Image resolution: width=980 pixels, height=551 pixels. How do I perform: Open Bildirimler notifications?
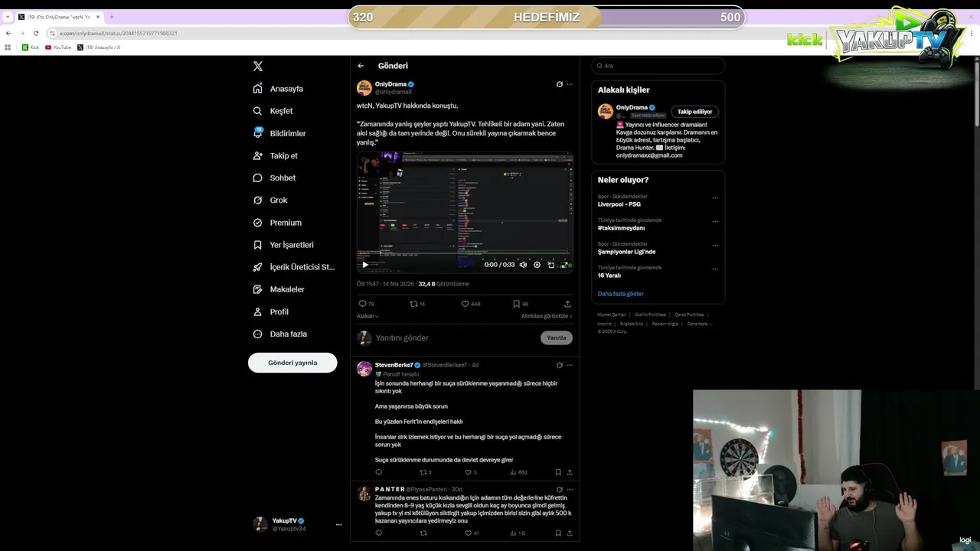pos(279,133)
